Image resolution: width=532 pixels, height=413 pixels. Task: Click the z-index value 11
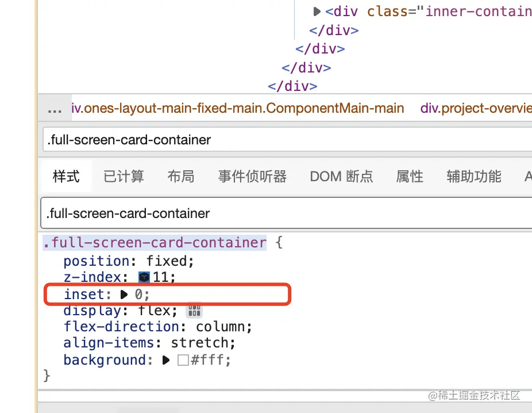click(x=161, y=277)
